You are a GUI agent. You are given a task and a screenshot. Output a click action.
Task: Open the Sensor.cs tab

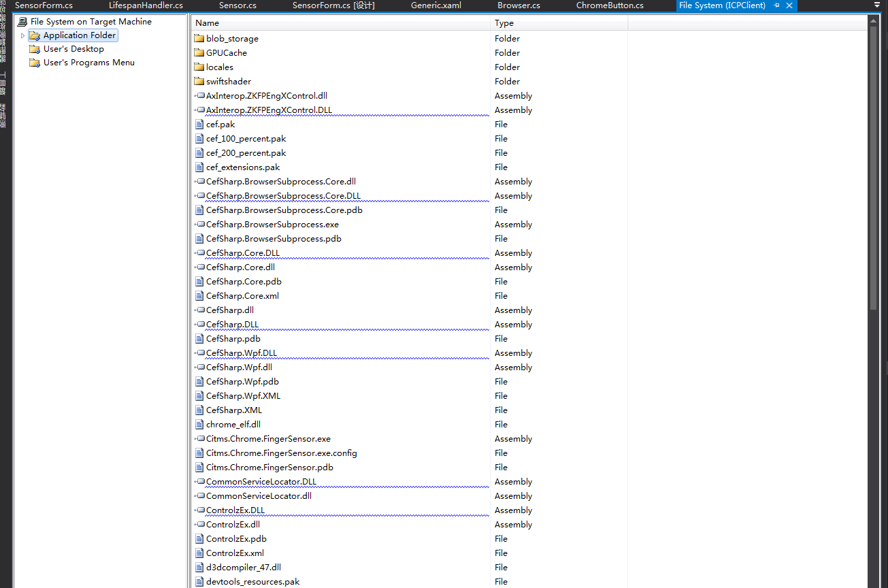237,5
